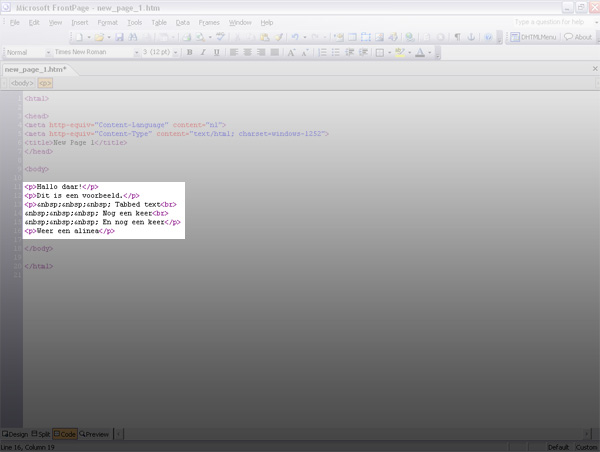Align text right

click(x=261, y=52)
